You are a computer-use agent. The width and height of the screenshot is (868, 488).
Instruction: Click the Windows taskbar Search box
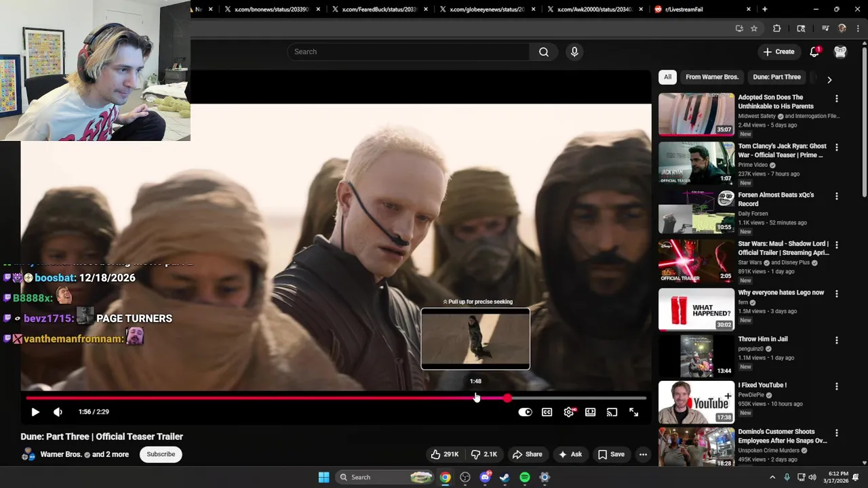384,477
